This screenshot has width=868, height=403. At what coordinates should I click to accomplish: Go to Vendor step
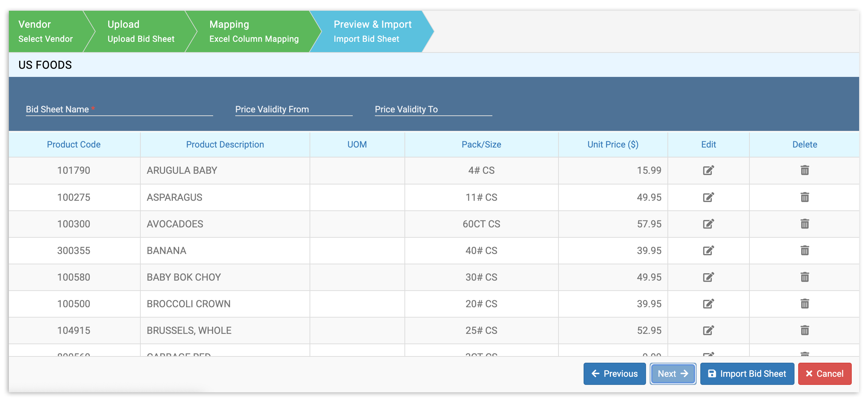coord(46,31)
